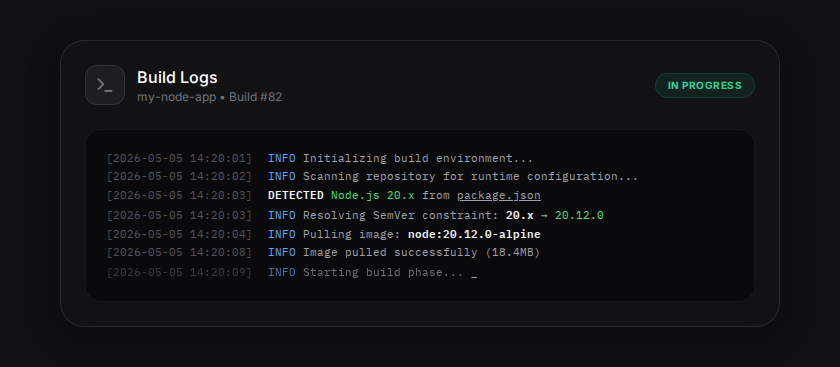Click the terminal prompt icon
840x367 pixels.
(105, 85)
